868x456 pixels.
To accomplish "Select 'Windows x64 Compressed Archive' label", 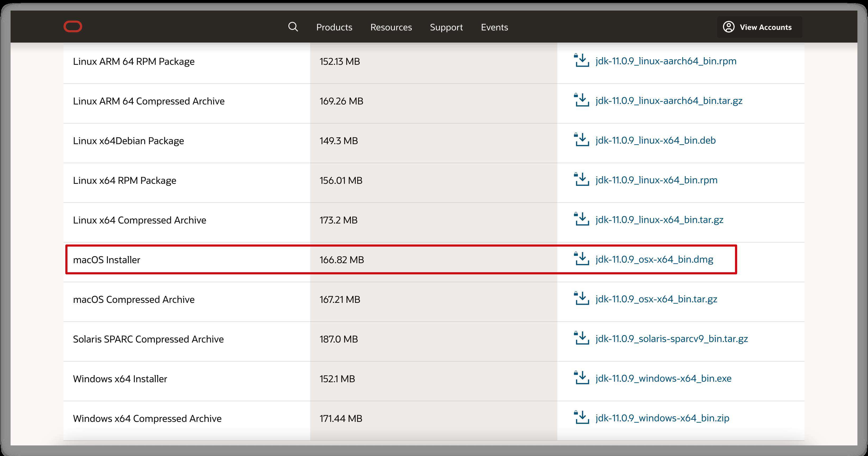I will (x=147, y=419).
